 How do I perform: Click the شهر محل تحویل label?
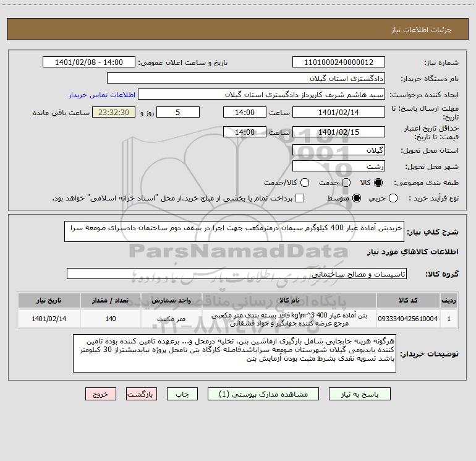[432, 167]
